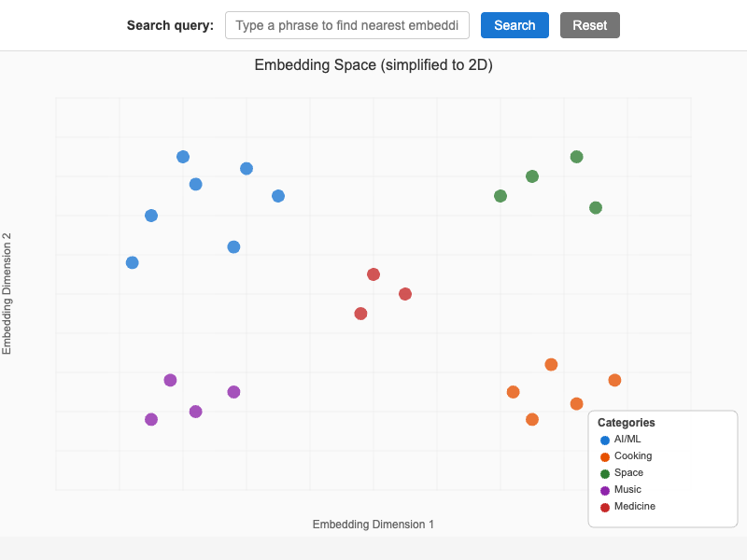
Task: Select the rightmost purple Music point
Action: coord(233,391)
